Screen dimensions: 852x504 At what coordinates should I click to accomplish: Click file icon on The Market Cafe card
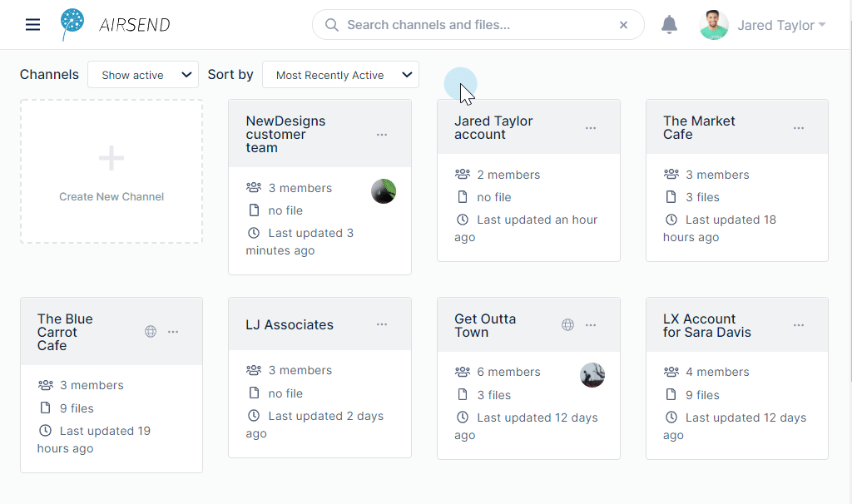[671, 196]
